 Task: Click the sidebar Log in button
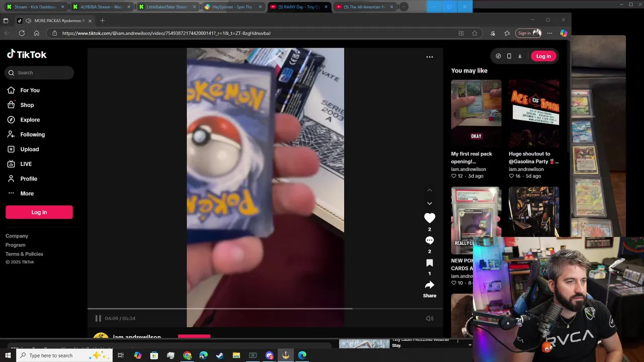pyautogui.click(x=39, y=212)
